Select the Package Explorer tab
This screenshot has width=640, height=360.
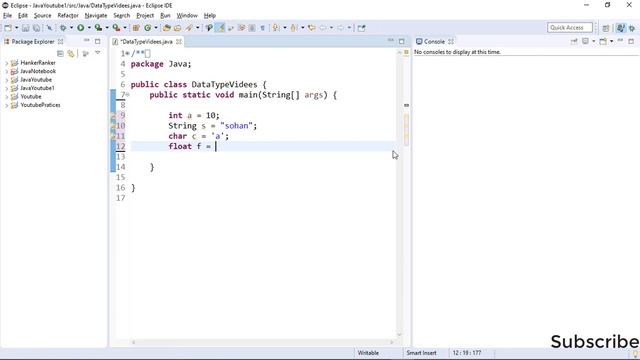33,42
